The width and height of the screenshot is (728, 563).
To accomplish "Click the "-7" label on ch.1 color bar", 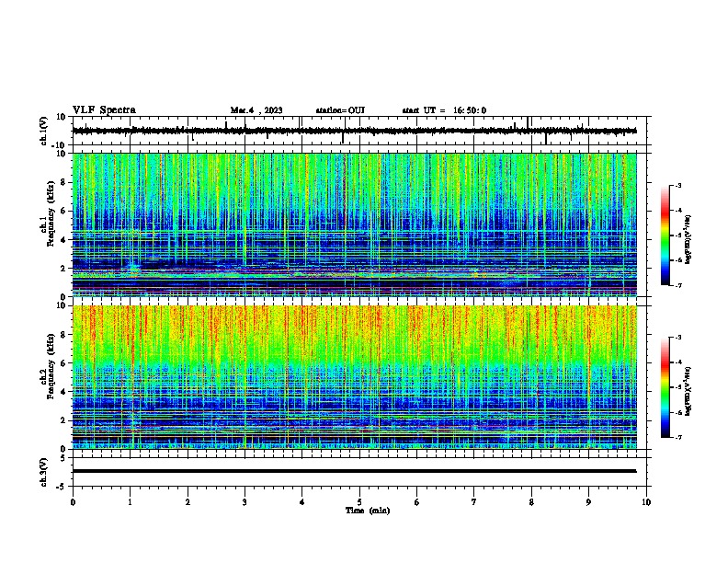I will coord(677,285).
